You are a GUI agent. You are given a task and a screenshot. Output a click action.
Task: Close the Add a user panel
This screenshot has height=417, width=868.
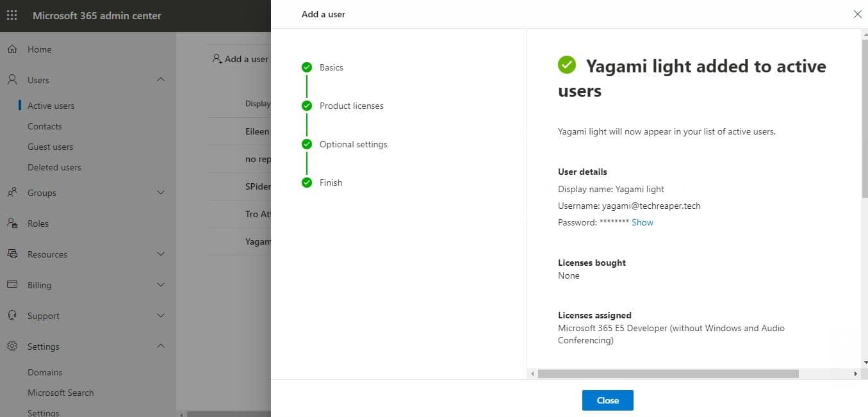(857, 14)
